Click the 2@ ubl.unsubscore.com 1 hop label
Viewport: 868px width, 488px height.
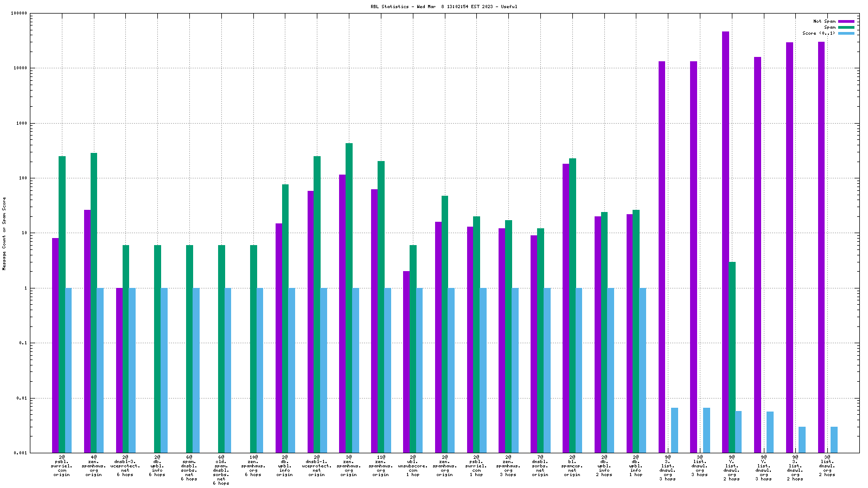413,466
